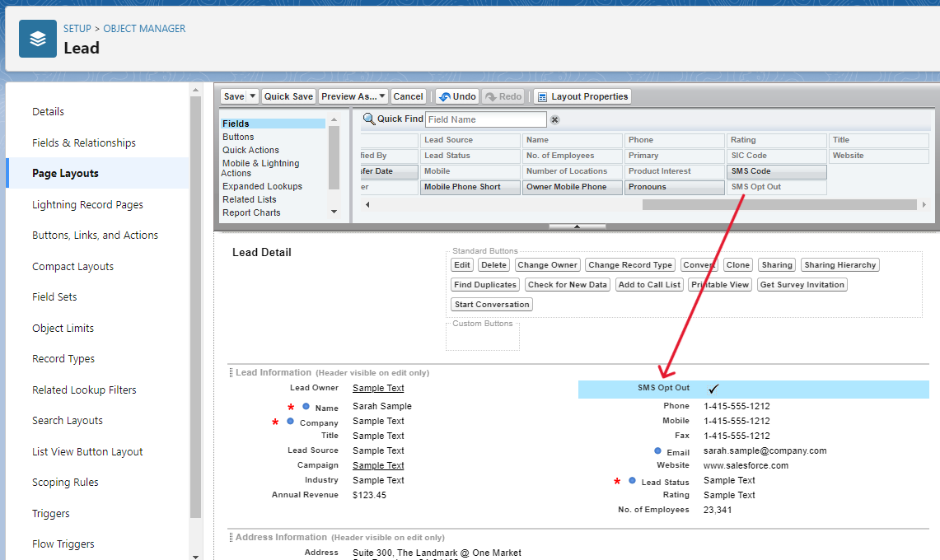The image size is (940, 560).
Task: Follow the SETUP breadcrumb link
Action: click(77, 28)
